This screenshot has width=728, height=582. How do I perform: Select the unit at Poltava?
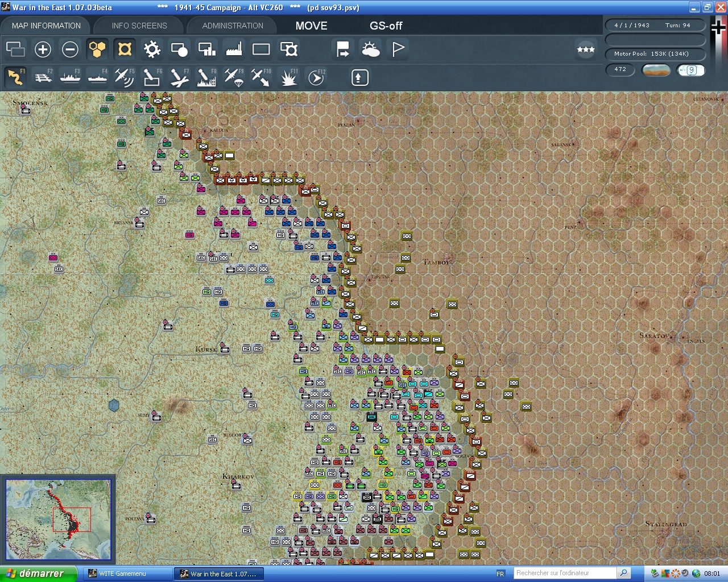[151, 518]
